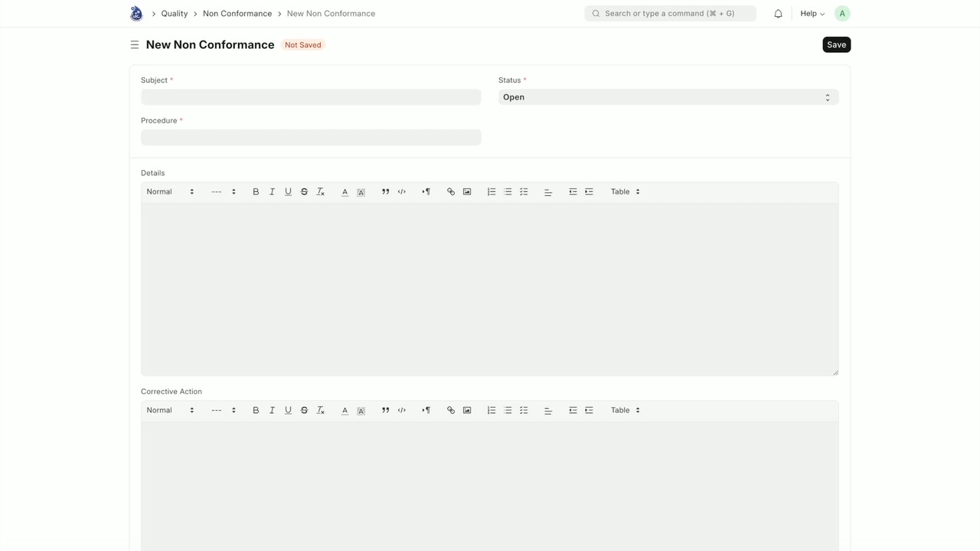Insert blockquote in Corrective Action editor
The height and width of the screenshot is (551, 980).
tap(385, 410)
